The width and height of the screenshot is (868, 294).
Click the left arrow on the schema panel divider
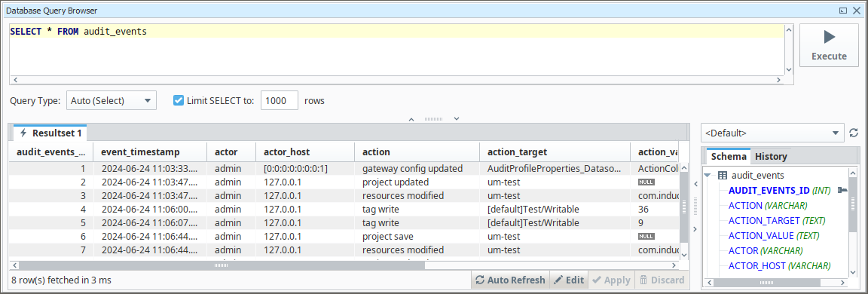(x=695, y=184)
